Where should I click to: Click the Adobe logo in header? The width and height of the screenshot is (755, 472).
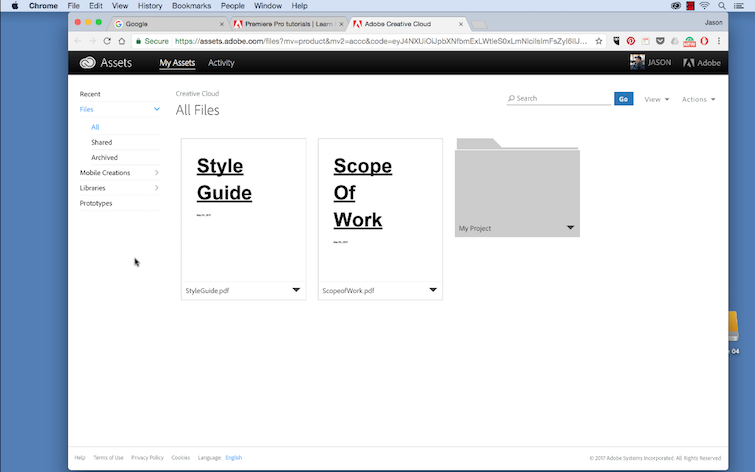[x=702, y=63]
